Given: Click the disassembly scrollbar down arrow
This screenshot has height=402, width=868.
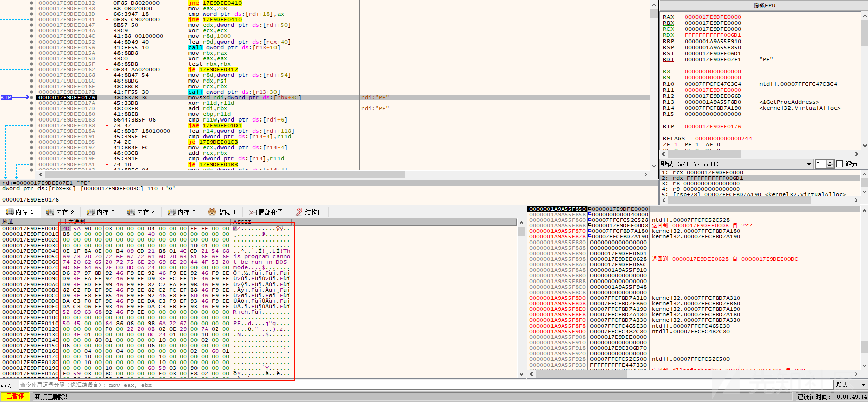Looking at the screenshot, I should 654,166.
